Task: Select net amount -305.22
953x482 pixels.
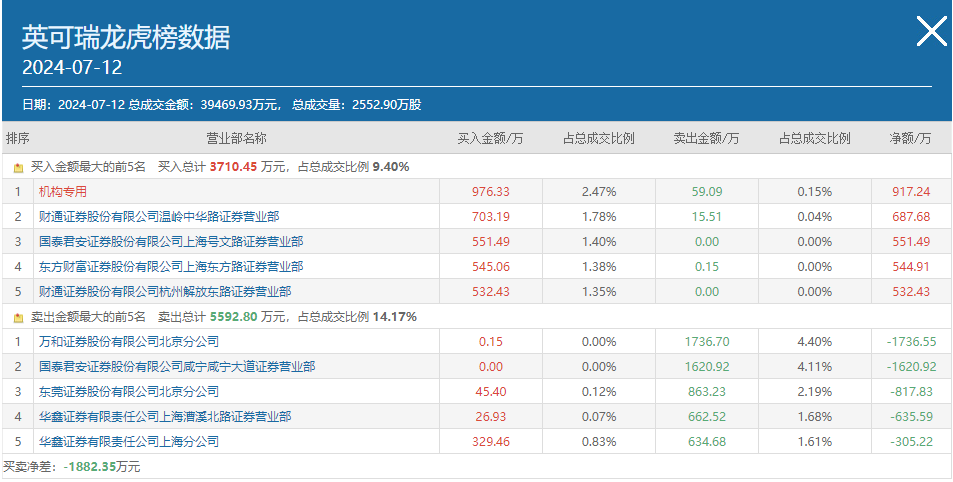Action: click(x=911, y=441)
